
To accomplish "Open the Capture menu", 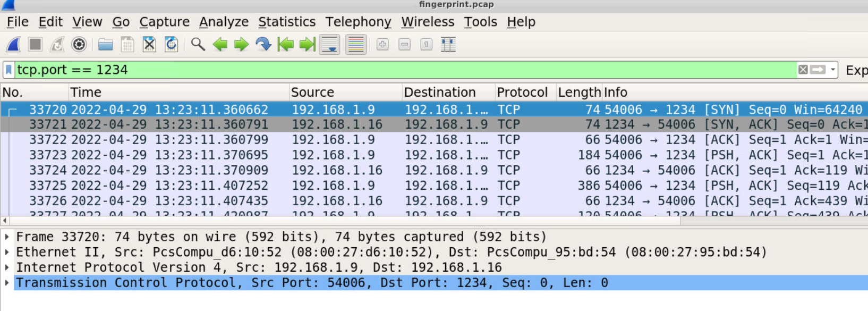I will (165, 22).
